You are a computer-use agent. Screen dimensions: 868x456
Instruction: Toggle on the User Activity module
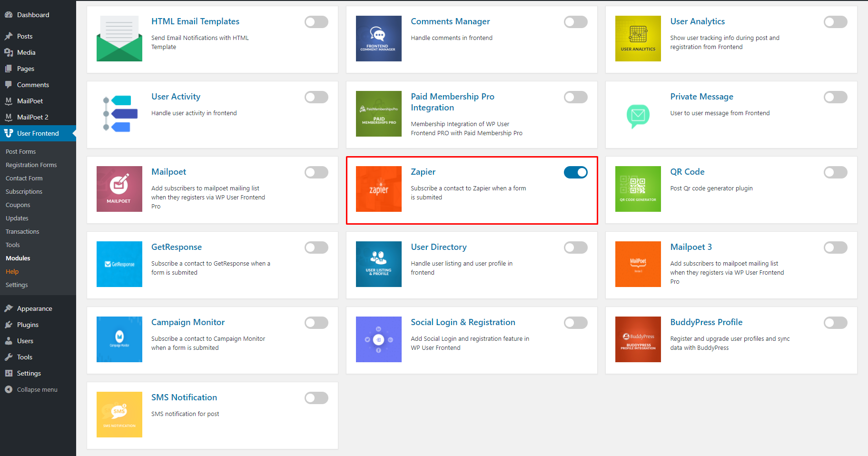(x=316, y=97)
